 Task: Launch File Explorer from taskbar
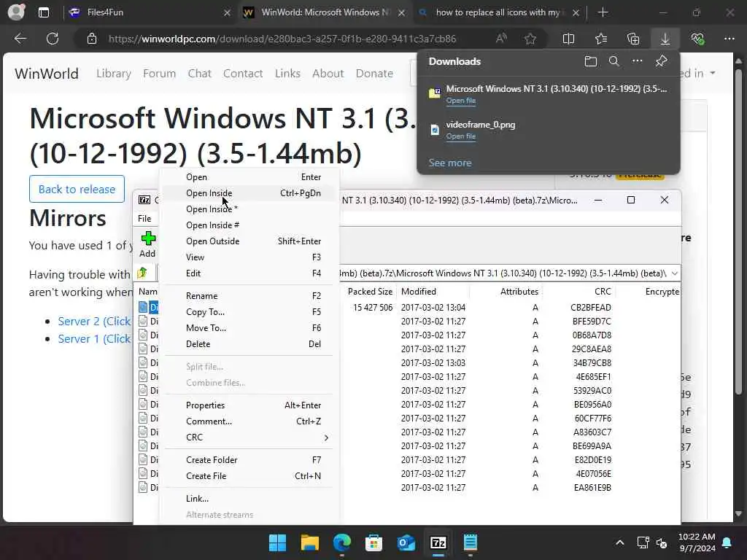309,542
